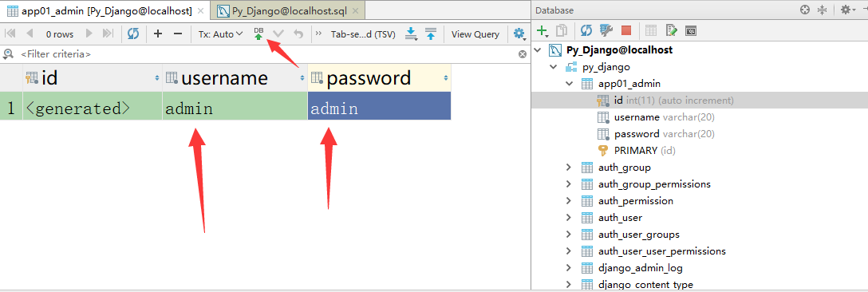Screen dimensions: 868x292
Task: Click the 0 rows page size label
Action: pos(59,34)
